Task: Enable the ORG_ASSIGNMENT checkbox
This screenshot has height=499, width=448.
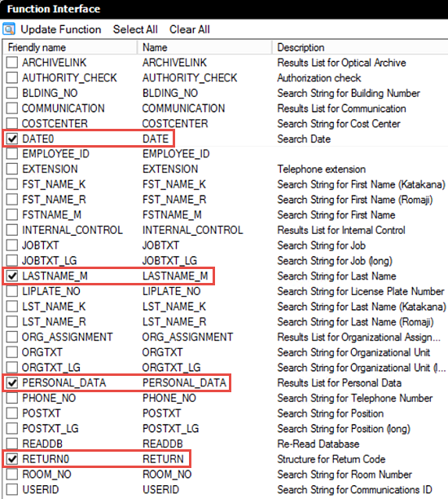Action: point(12,337)
